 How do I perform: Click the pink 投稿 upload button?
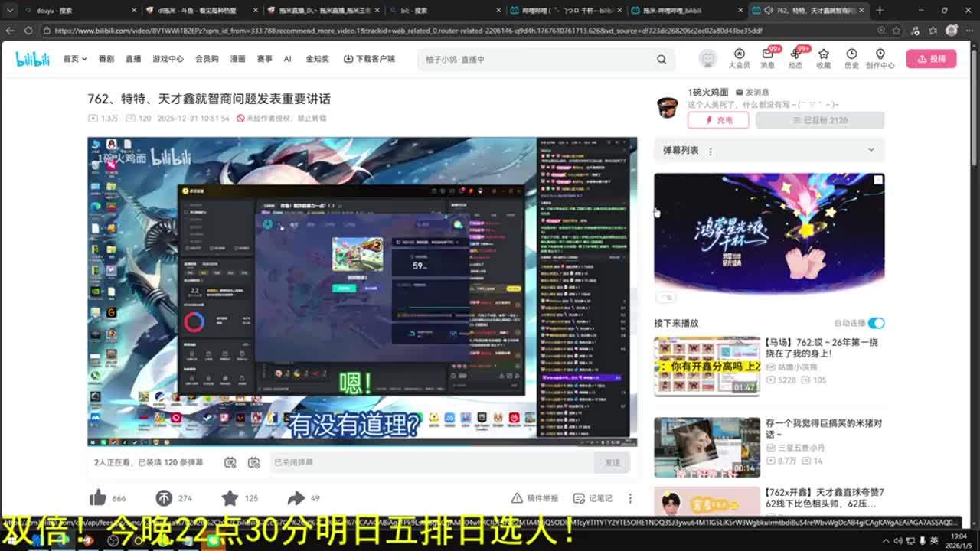pos(931,59)
